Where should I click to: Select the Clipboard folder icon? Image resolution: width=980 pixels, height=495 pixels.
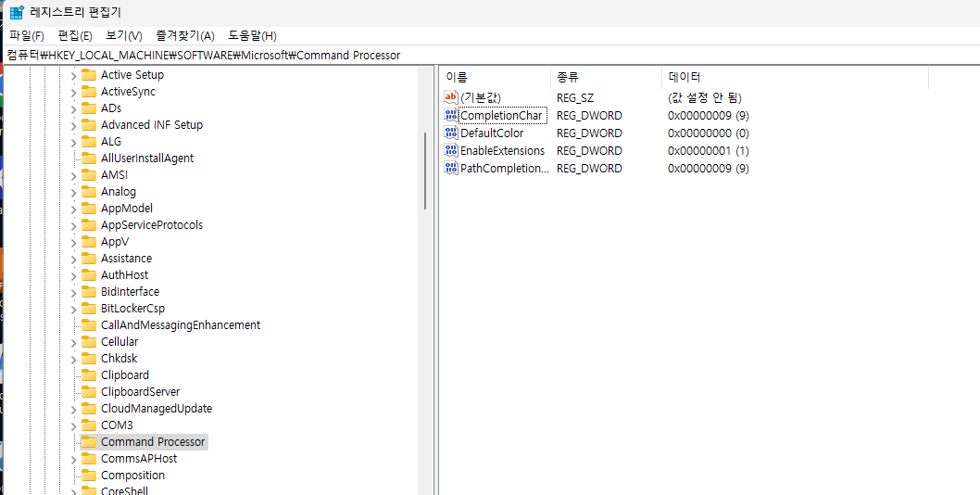(89, 374)
